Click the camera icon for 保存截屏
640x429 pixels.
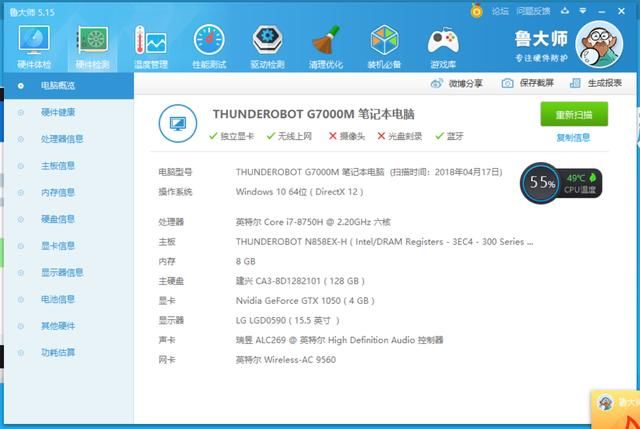(x=507, y=83)
